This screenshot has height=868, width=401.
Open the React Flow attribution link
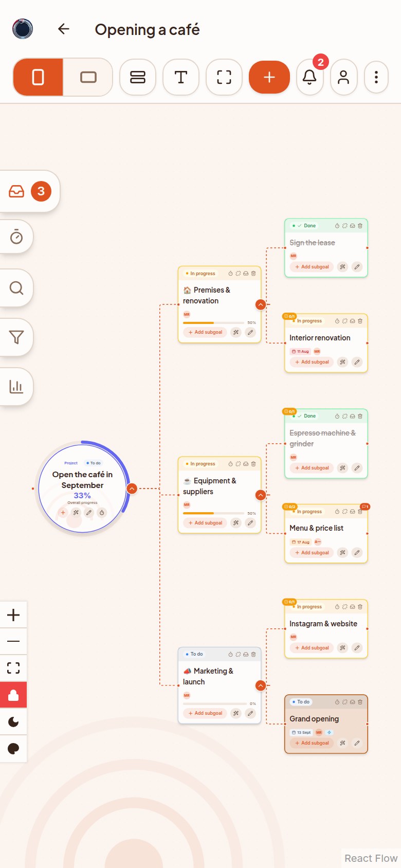click(371, 858)
